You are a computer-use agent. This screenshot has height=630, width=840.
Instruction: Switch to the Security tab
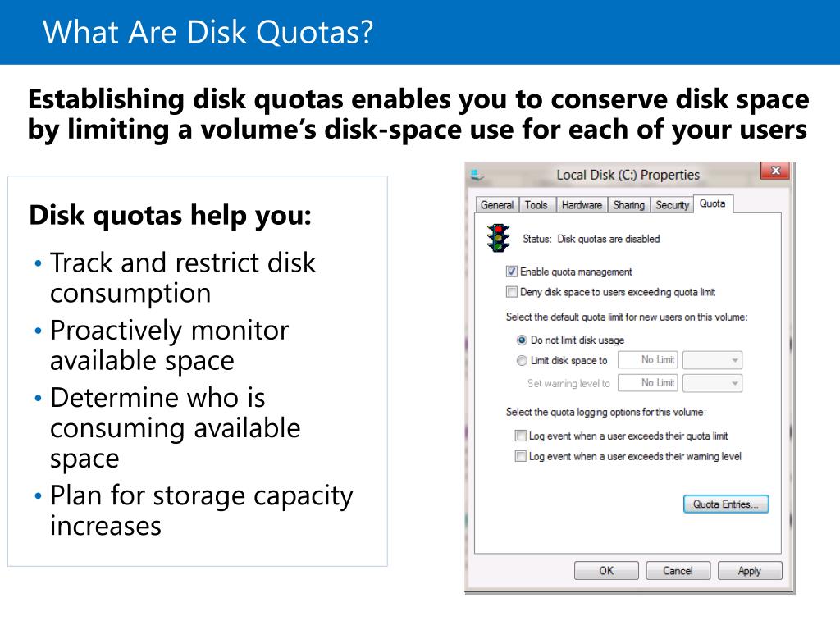tap(673, 204)
